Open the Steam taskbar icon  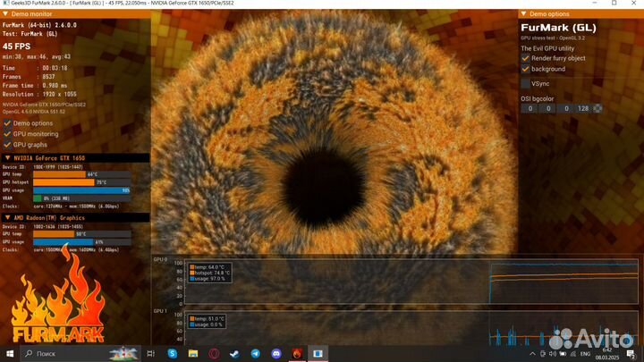click(233, 354)
